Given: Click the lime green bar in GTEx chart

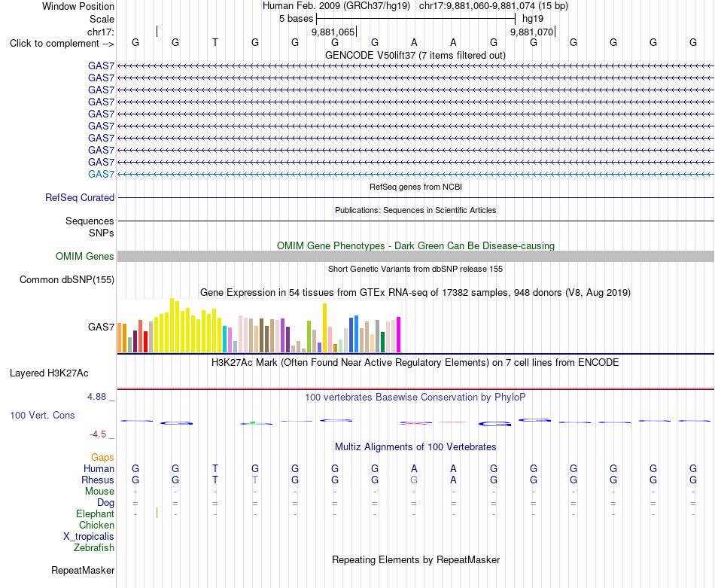Looking at the screenshot, I should pos(309,337).
